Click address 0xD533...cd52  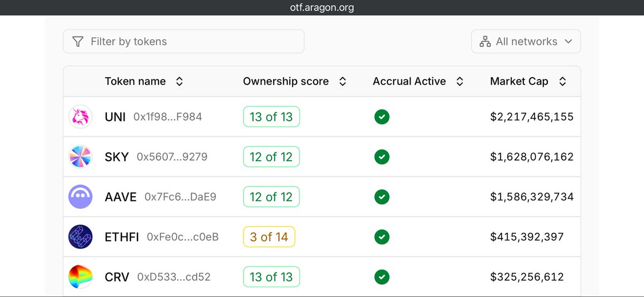coord(174,277)
